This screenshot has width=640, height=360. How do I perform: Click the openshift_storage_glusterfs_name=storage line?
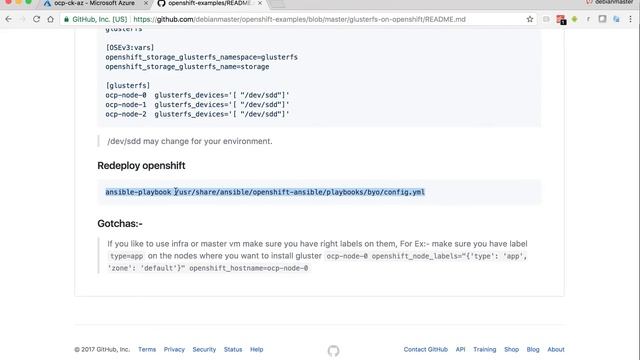[187, 67]
